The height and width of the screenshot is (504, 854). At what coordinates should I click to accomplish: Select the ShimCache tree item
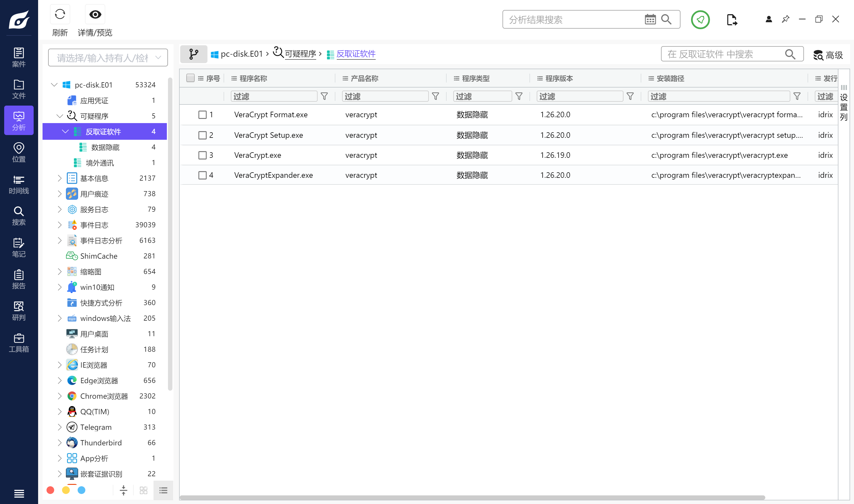pos(105,256)
